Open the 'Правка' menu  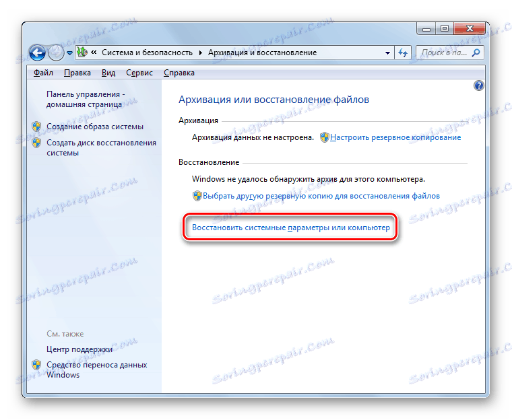pyautogui.click(x=77, y=73)
